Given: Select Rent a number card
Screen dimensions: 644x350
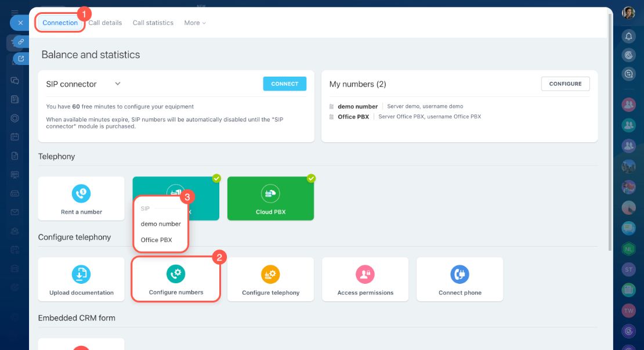Looking at the screenshot, I should 81,199.
